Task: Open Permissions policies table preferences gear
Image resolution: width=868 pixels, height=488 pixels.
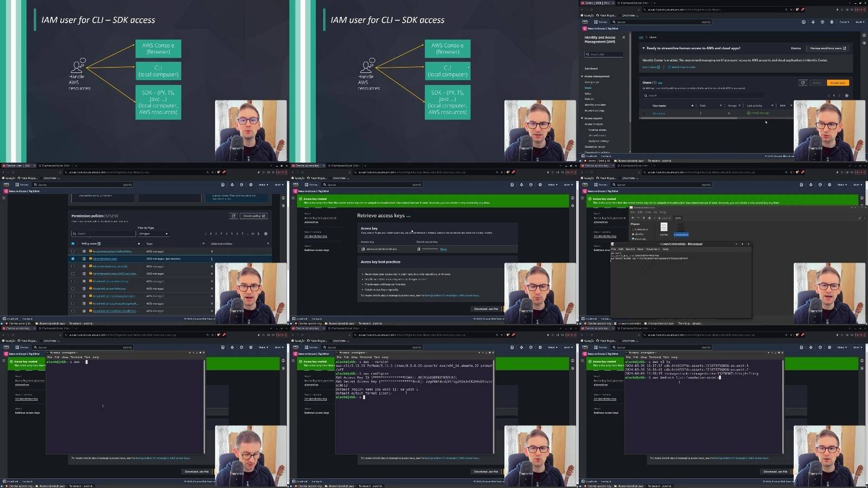Action: point(266,233)
